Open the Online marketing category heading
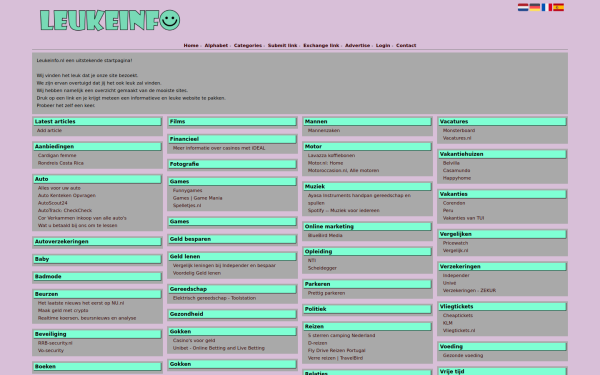Screen dimensions: 600x375 pos(367,227)
